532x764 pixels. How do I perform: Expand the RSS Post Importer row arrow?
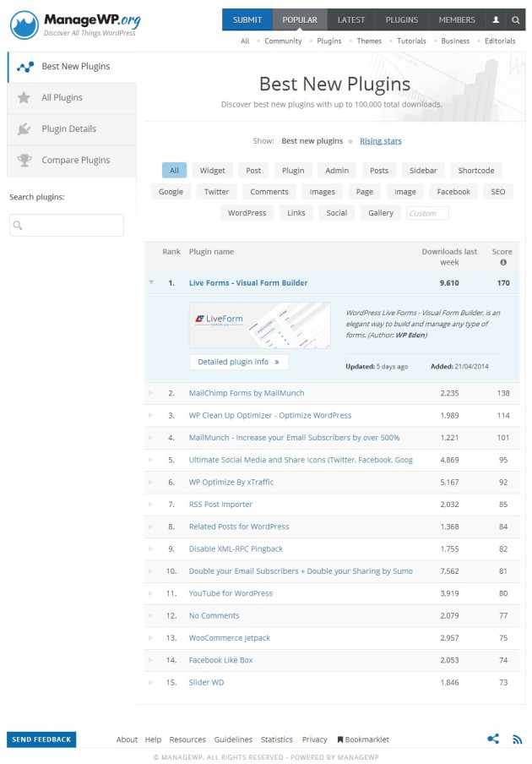click(x=150, y=504)
